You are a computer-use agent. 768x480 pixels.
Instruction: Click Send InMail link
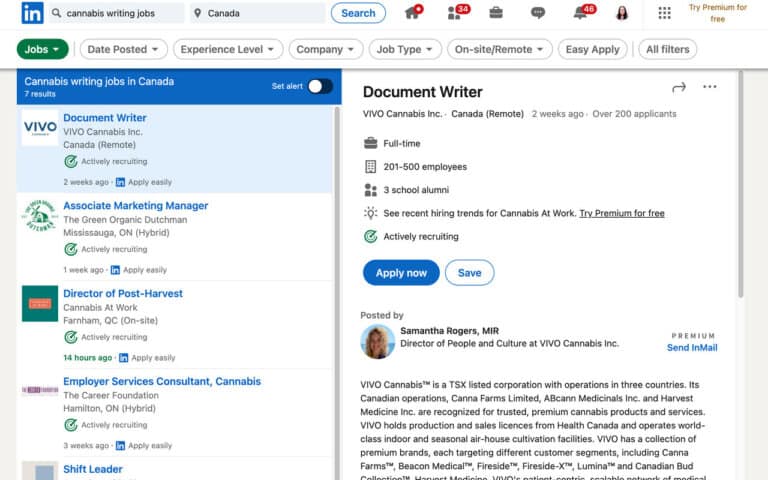pos(692,348)
